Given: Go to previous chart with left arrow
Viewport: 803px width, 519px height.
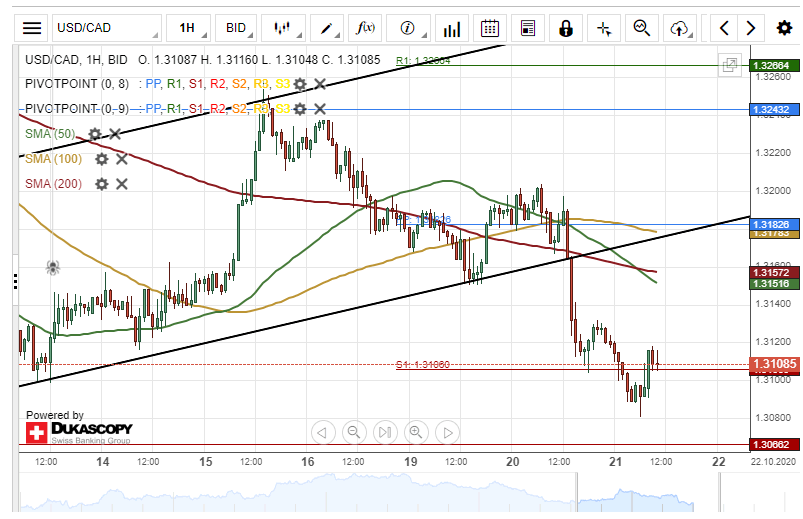Looking at the screenshot, I should click(x=724, y=28).
